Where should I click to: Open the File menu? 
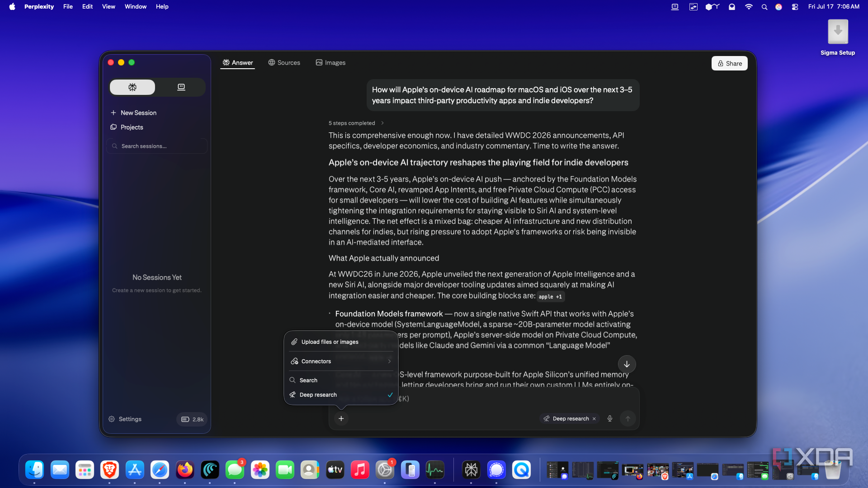coord(68,7)
